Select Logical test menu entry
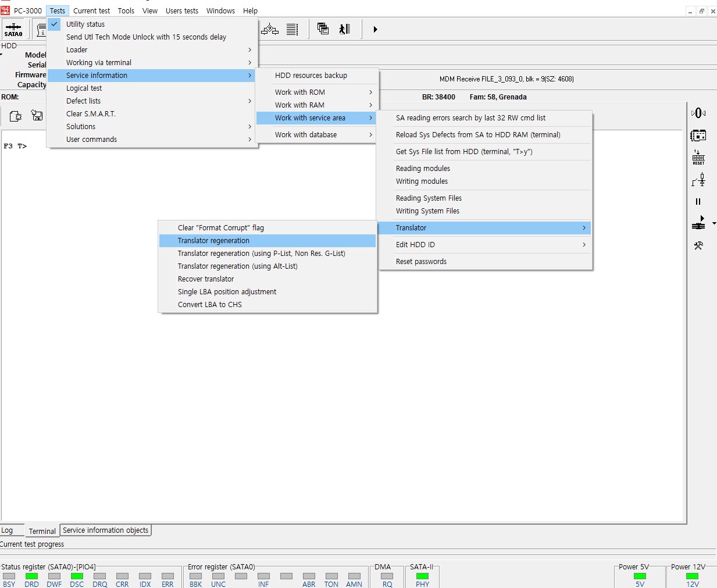 [x=152, y=88]
